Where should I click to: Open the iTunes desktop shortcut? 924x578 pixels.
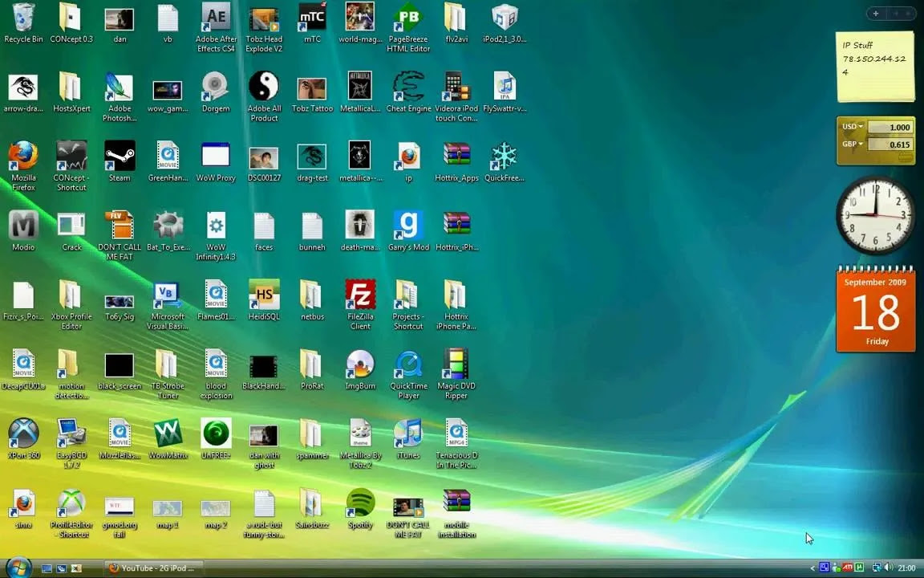(408, 434)
